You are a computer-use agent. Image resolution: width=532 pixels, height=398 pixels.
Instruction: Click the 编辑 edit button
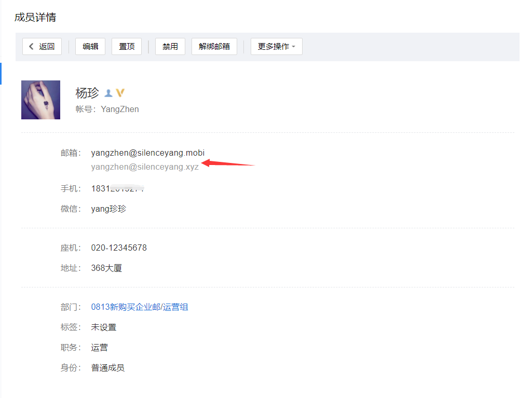tap(90, 46)
